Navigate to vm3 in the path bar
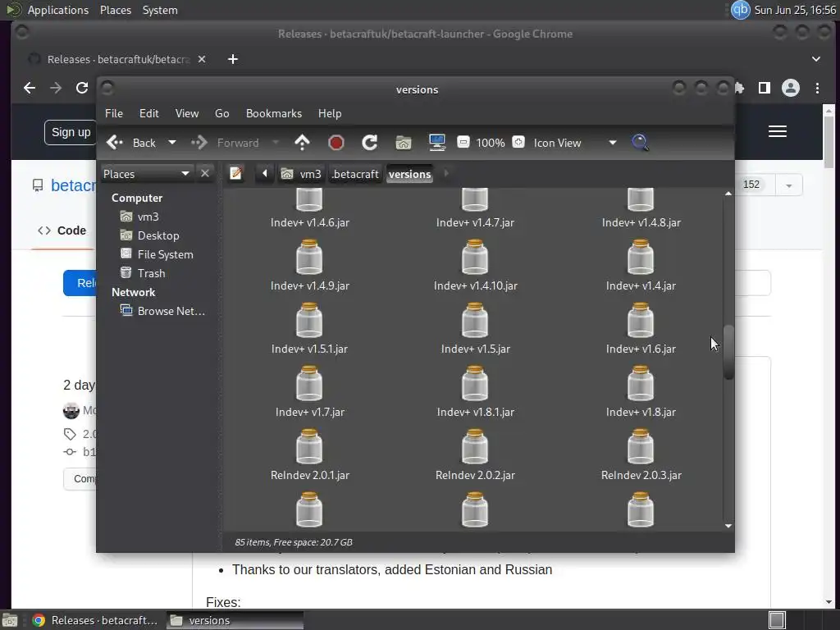This screenshot has height=630, width=840. [x=301, y=174]
